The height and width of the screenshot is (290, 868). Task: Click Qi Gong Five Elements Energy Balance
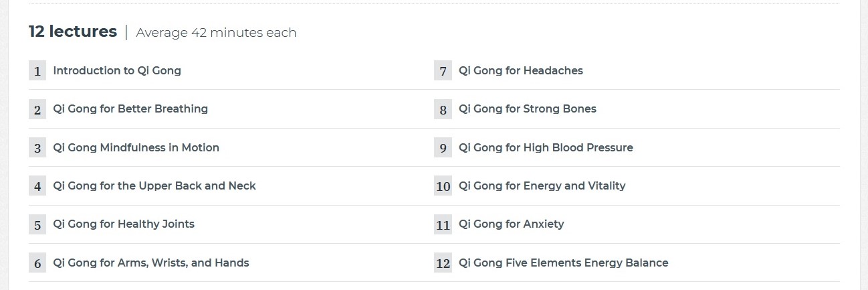pos(563,263)
